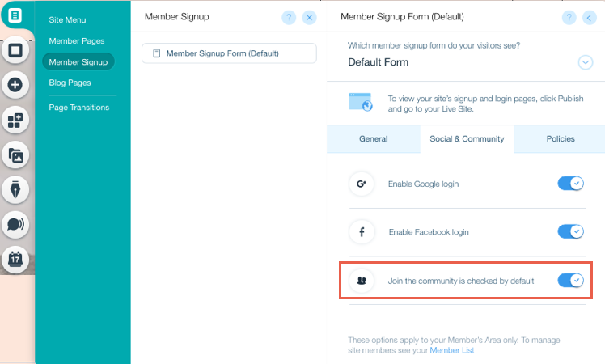The width and height of the screenshot is (605, 364).
Task: Go back using the left chevron button
Action: click(x=589, y=17)
